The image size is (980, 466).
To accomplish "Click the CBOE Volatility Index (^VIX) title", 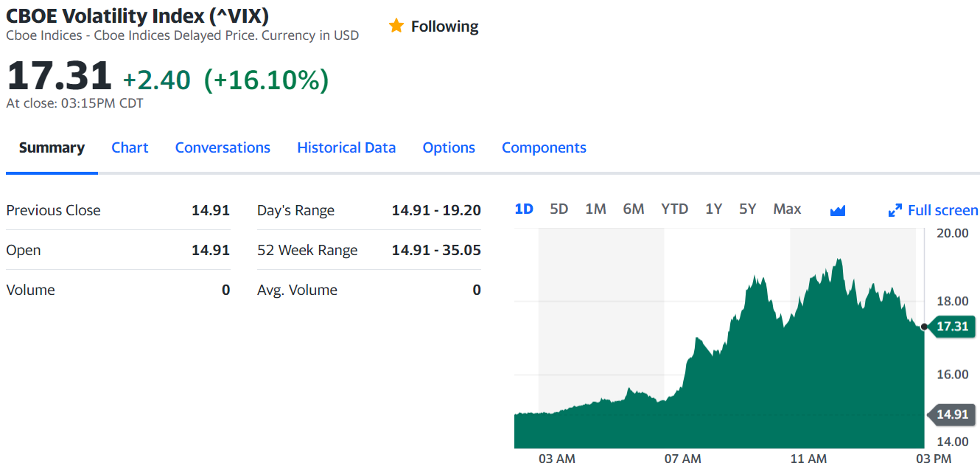I will (x=137, y=15).
